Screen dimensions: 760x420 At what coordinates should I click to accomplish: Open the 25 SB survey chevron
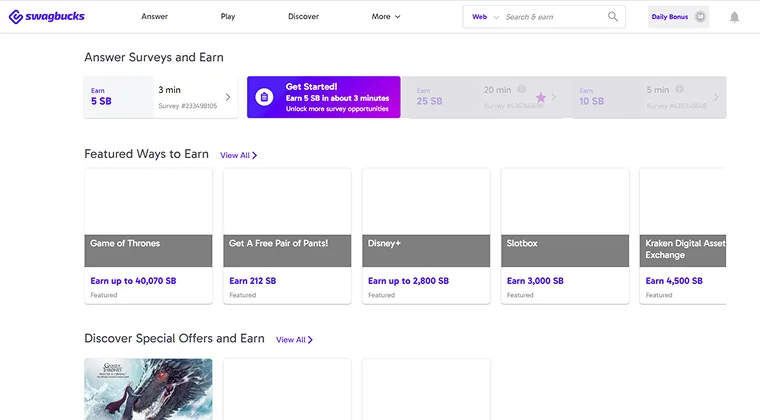(x=554, y=97)
